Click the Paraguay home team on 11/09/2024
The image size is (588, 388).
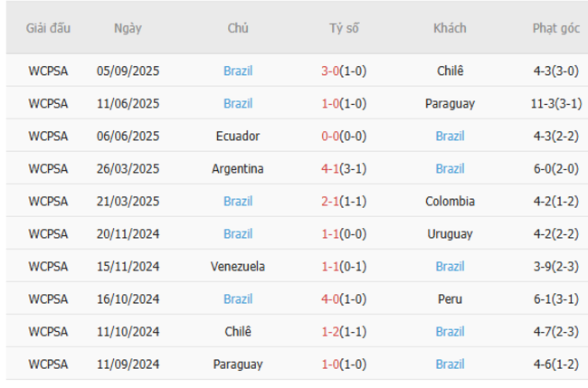click(x=238, y=364)
